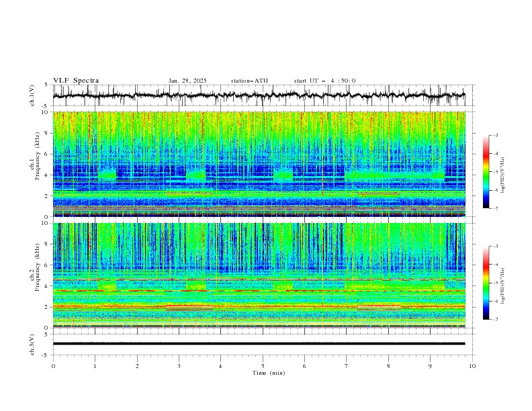Click the ch.2 colorbar "log(PSD)(V²/Hz)" label
Image resolution: width=532 pixels, height=411 pixels.
pos(503,286)
